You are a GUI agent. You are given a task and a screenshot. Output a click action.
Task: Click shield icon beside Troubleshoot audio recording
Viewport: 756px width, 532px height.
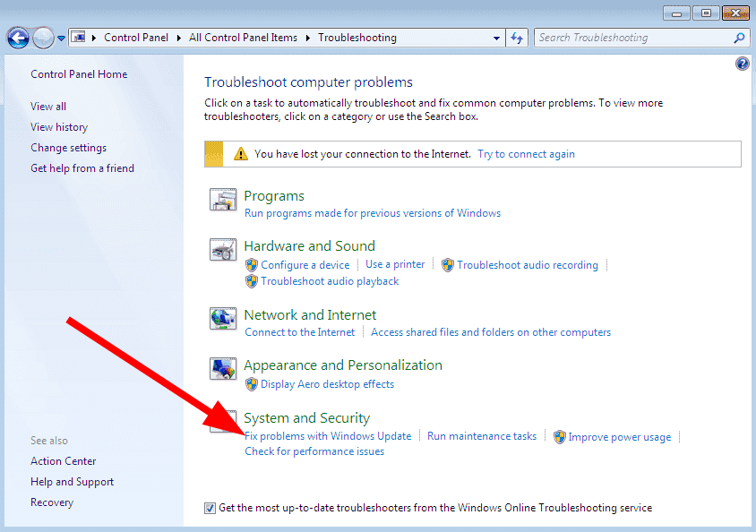tap(448, 265)
